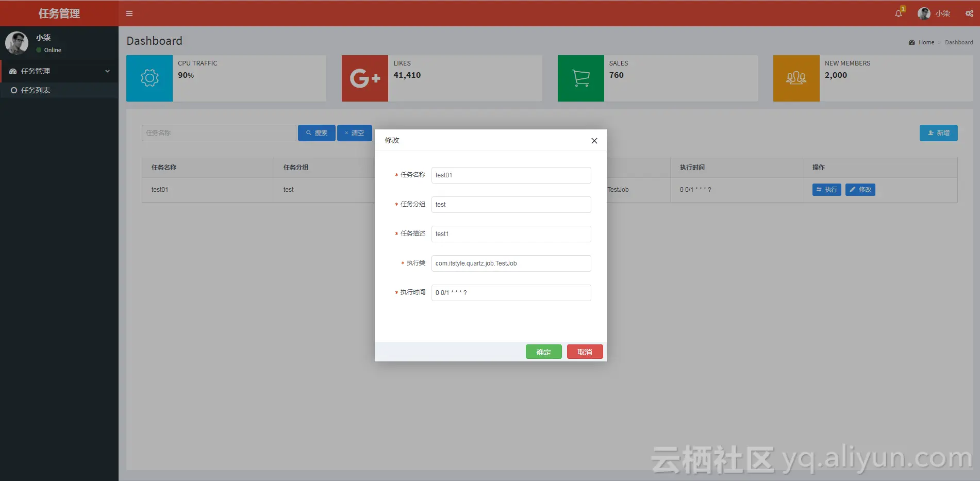Click the Home breadcrumb link
Viewport: 980px width, 481px height.
(x=926, y=42)
